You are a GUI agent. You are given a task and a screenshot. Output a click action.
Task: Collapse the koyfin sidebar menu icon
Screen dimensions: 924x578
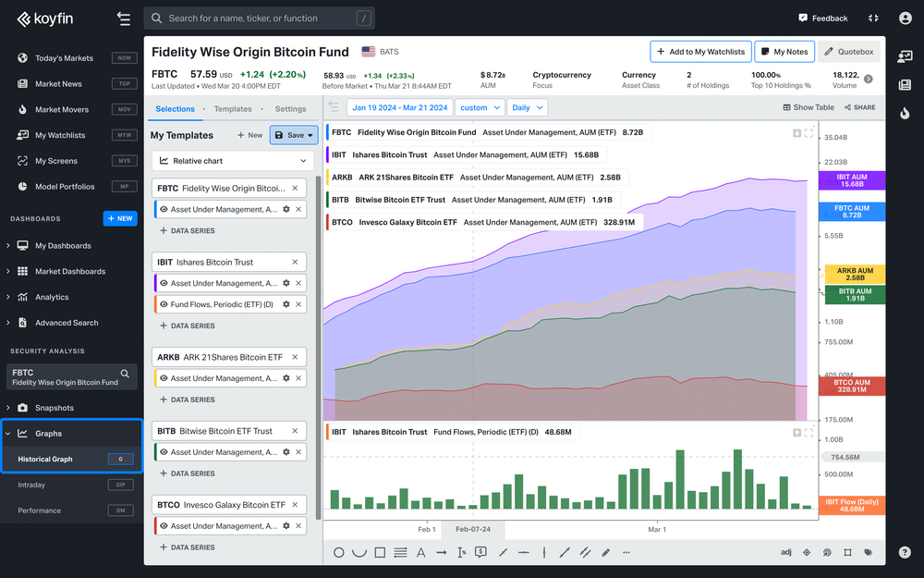[x=124, y=18]
